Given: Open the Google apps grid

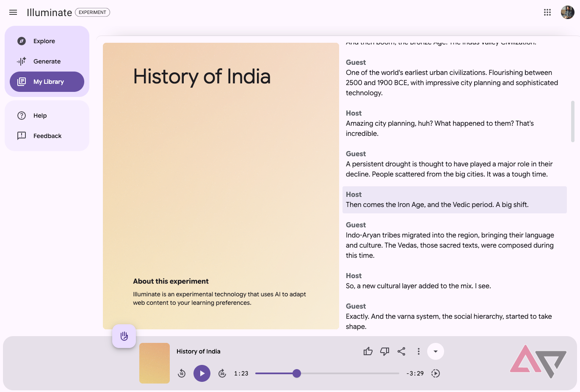Looking at the screenshot, I should (547, 12).
